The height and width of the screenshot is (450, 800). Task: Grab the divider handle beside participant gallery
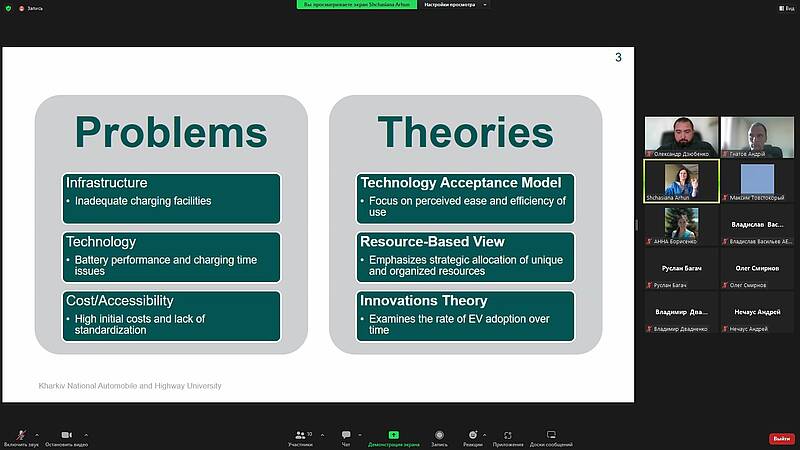pyautogui.click(x=637, y=224)
